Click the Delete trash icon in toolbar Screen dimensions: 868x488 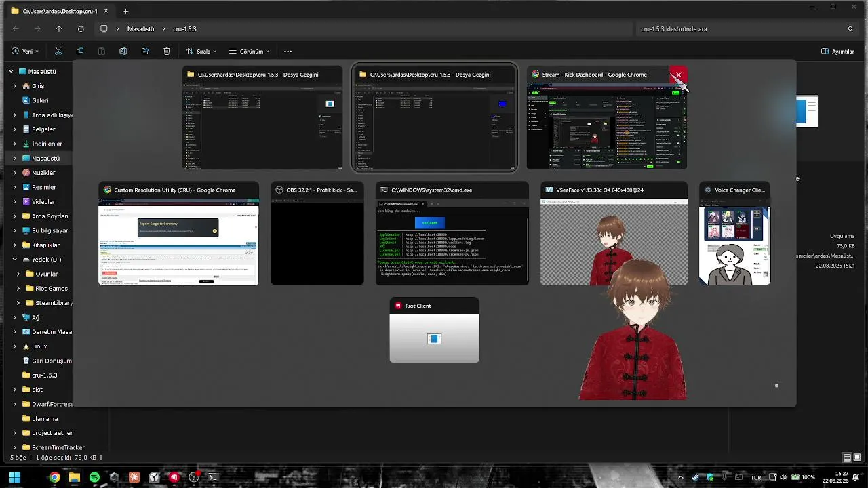(x=167, y=52)
